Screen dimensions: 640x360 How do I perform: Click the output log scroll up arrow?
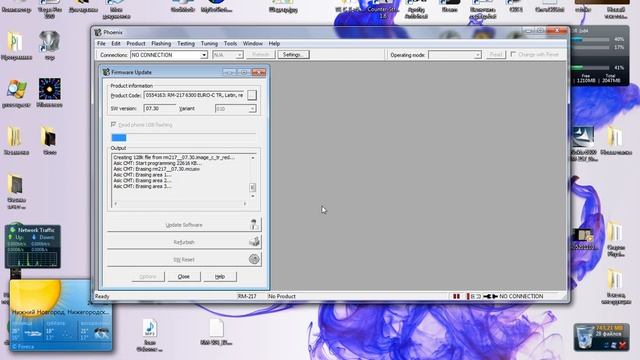pos(253,158)
